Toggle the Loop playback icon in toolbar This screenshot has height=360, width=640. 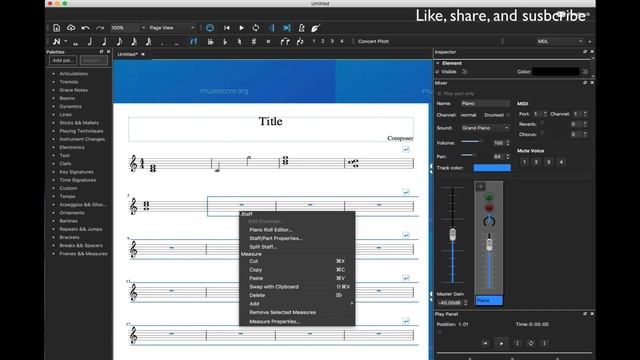[256, 28]
